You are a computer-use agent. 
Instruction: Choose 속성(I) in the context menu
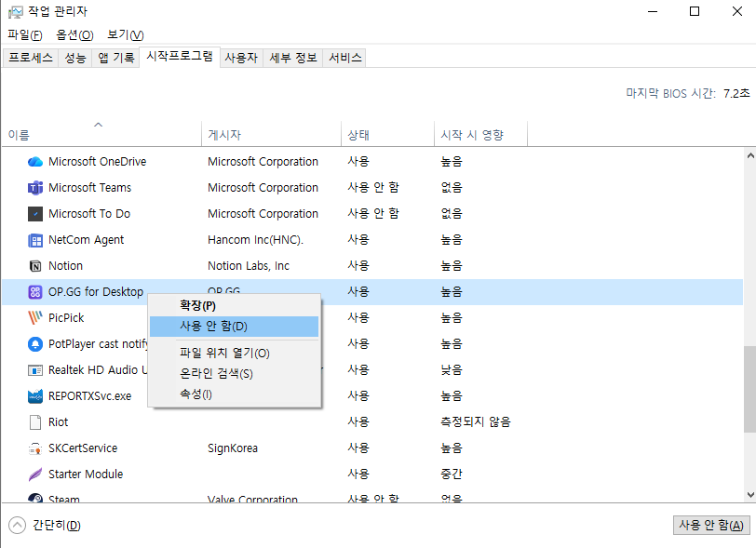[x=235, y=394]
